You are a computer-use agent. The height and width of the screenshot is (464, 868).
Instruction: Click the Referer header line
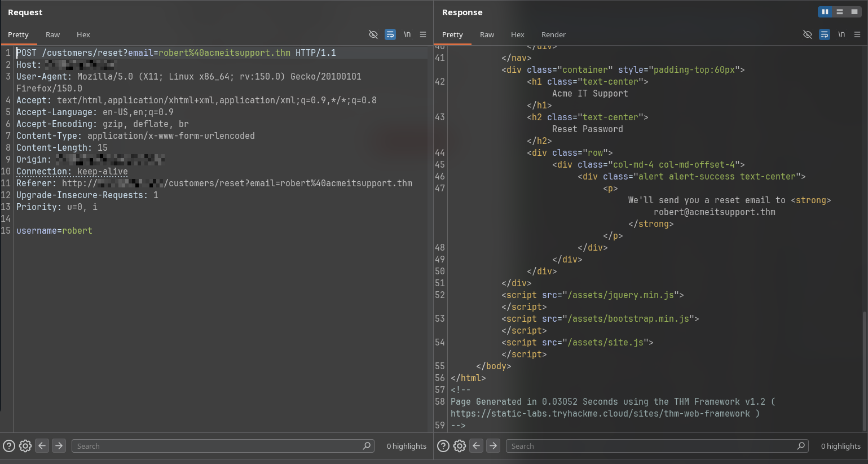pos(214,183)
